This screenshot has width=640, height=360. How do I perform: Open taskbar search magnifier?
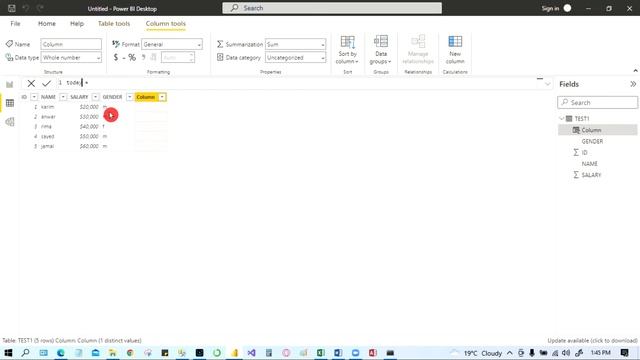coord(25,353)
